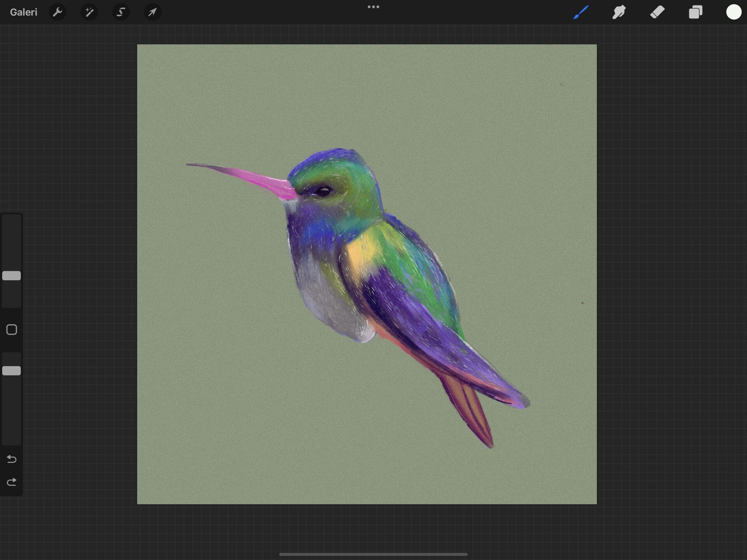747x560 pixels.
Task: Tap the Layers icon to expand layer list
Action: 696,12
